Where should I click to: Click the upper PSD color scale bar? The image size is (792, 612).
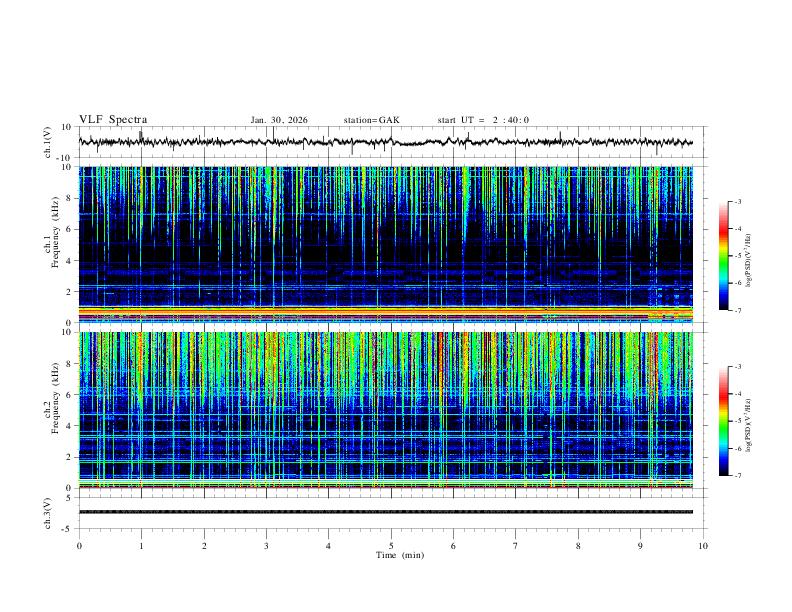tap(724, 256)
